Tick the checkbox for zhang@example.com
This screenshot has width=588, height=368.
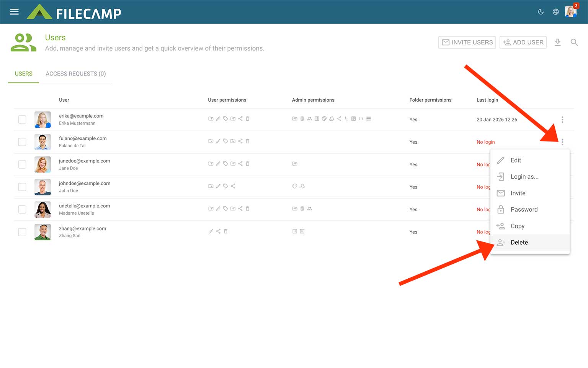click(x=22, y=232)
